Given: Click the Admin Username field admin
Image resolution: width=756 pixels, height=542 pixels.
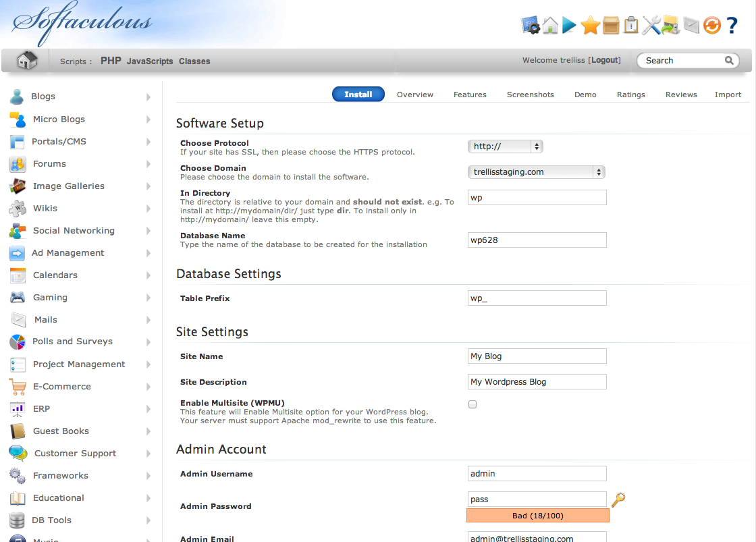Looking at the screenshot, I should tap(537, 474).
